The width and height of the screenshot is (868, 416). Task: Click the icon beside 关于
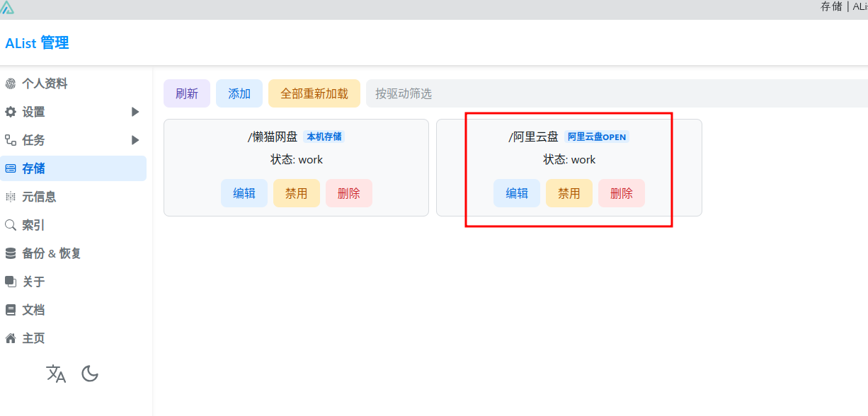coord(11,282)
